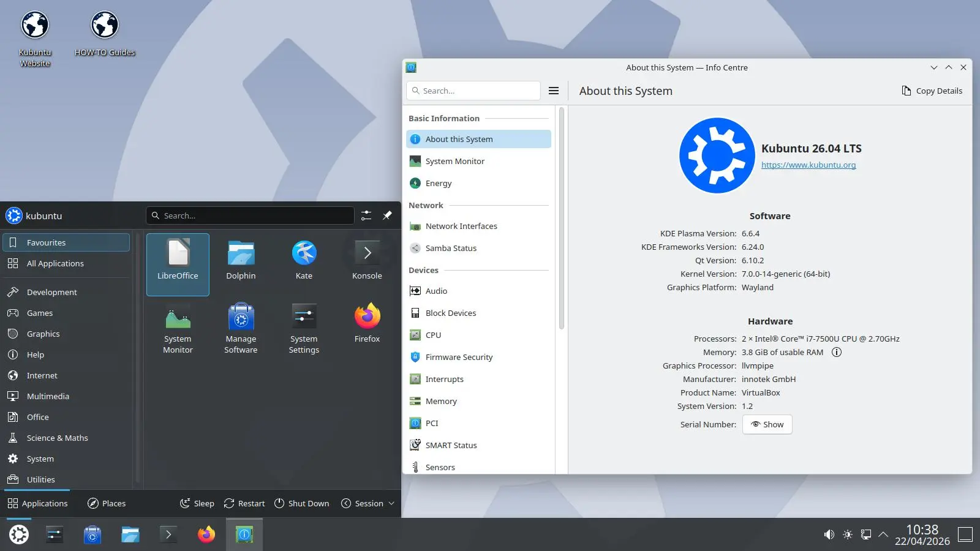Open Network Interfaces page
The height and width of the screenshot is (551, 980).
click(x=478, y=226)
